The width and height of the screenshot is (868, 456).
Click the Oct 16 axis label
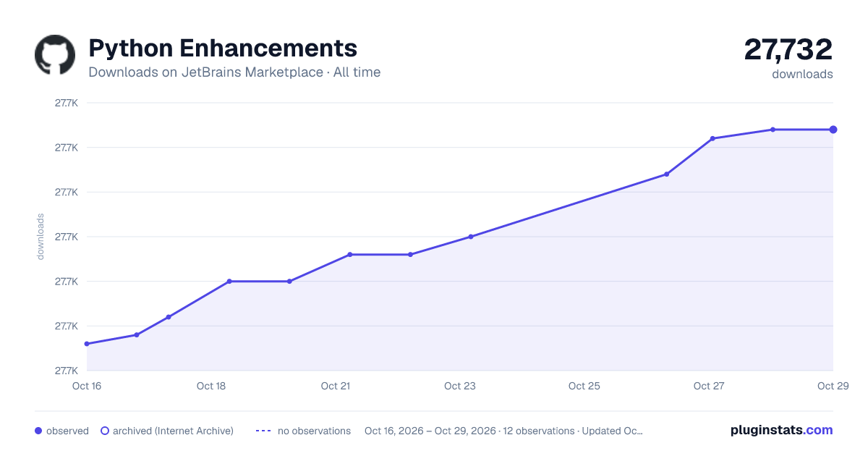87,386
